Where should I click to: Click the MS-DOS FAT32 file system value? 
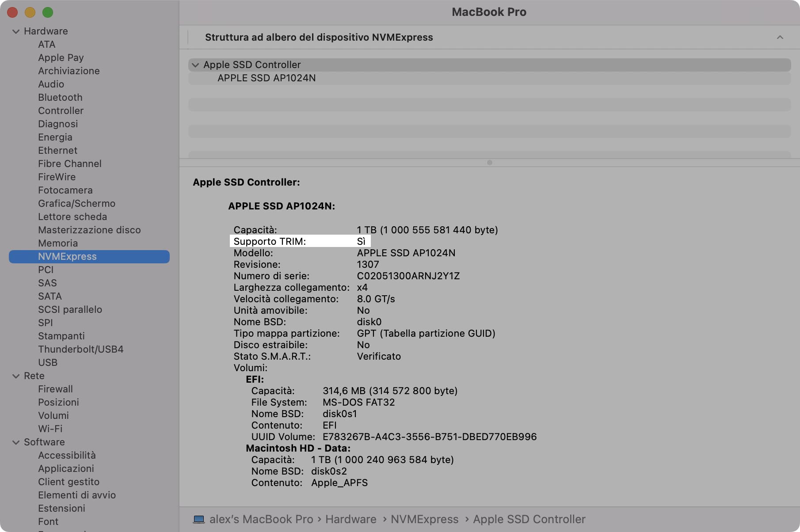[359, 403]
